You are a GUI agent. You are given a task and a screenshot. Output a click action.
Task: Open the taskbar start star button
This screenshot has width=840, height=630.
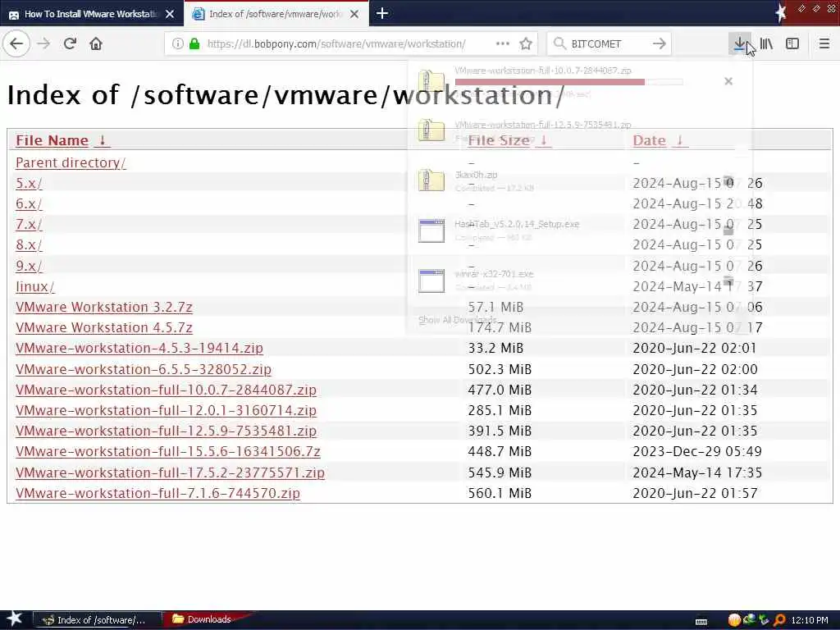point(15,619)
